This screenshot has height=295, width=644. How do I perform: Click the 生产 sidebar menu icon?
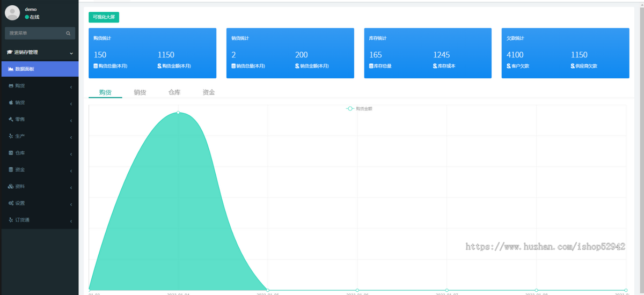[11, 136]
